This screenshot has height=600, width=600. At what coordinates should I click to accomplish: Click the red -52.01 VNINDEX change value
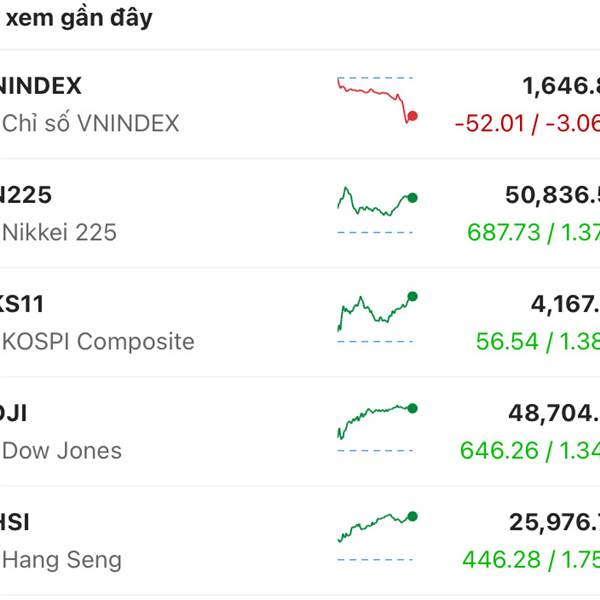click(488, 124)
